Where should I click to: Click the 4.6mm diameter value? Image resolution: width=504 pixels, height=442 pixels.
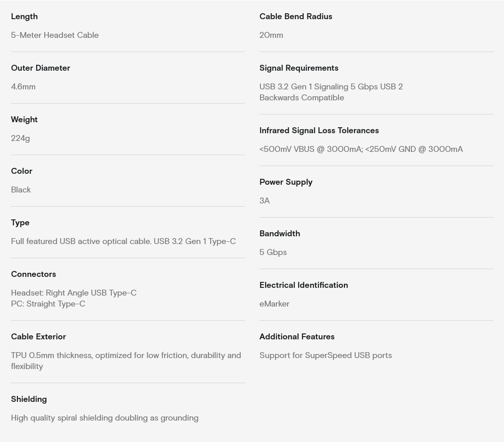coord(23,87)
